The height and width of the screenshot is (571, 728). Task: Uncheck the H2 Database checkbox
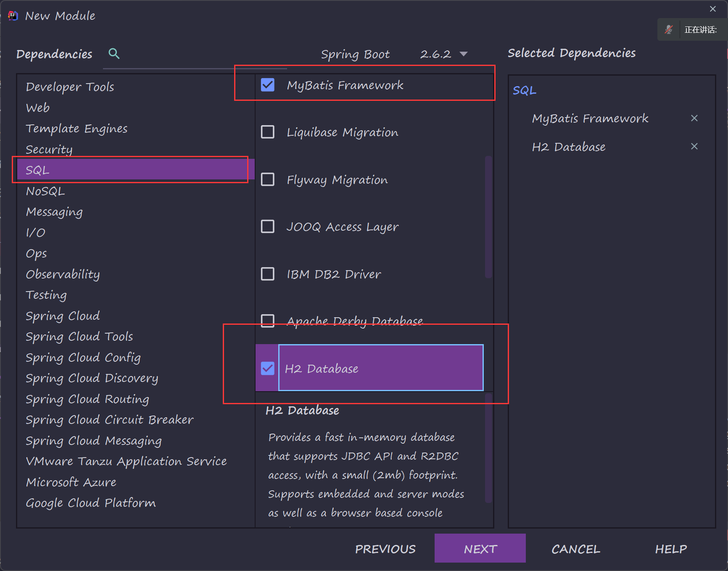(x=268, y=368)
